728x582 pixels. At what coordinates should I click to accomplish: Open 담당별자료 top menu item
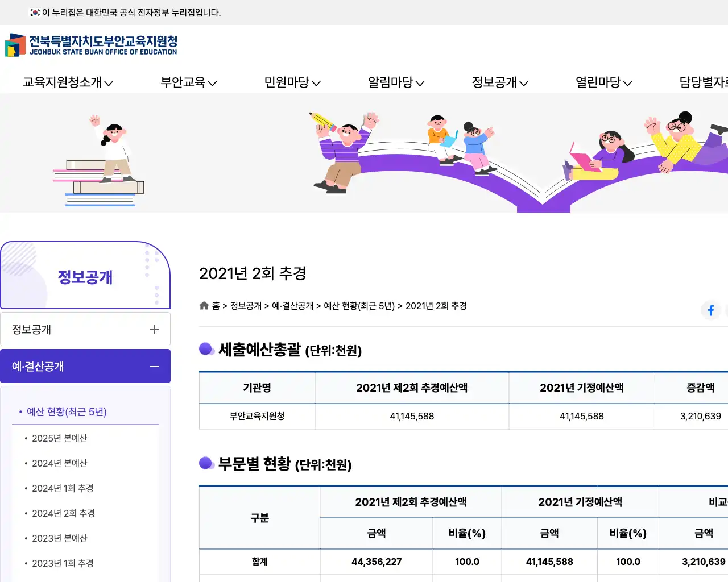point(704,82)
